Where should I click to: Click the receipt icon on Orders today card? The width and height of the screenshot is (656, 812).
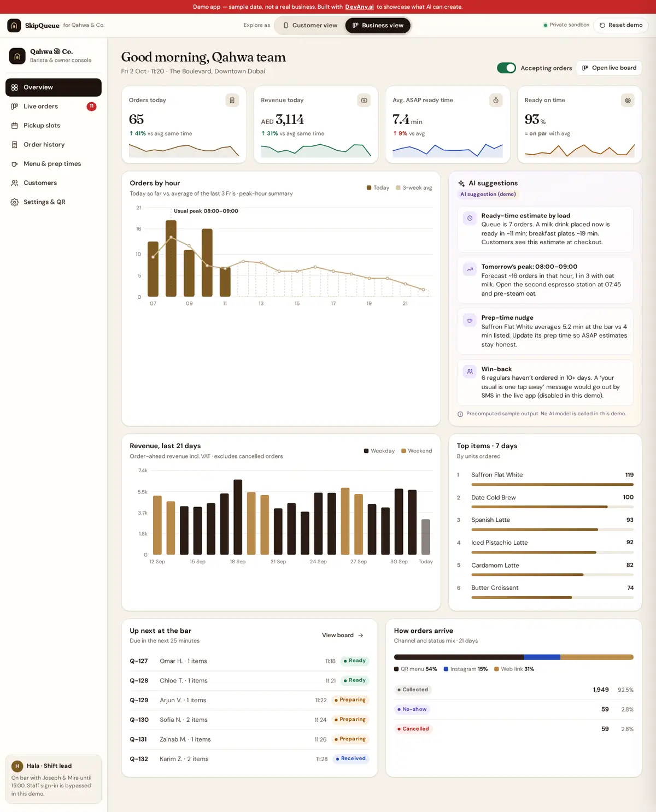(232, 101)
